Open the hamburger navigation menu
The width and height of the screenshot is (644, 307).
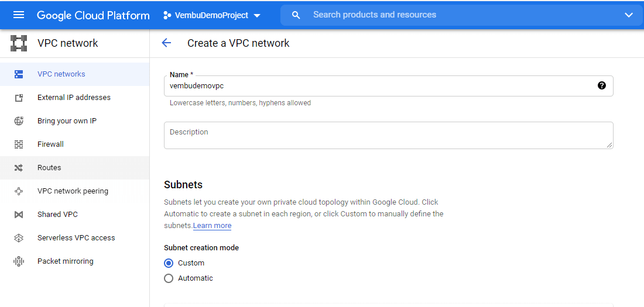pyautogui.click(x=19, y=15)
